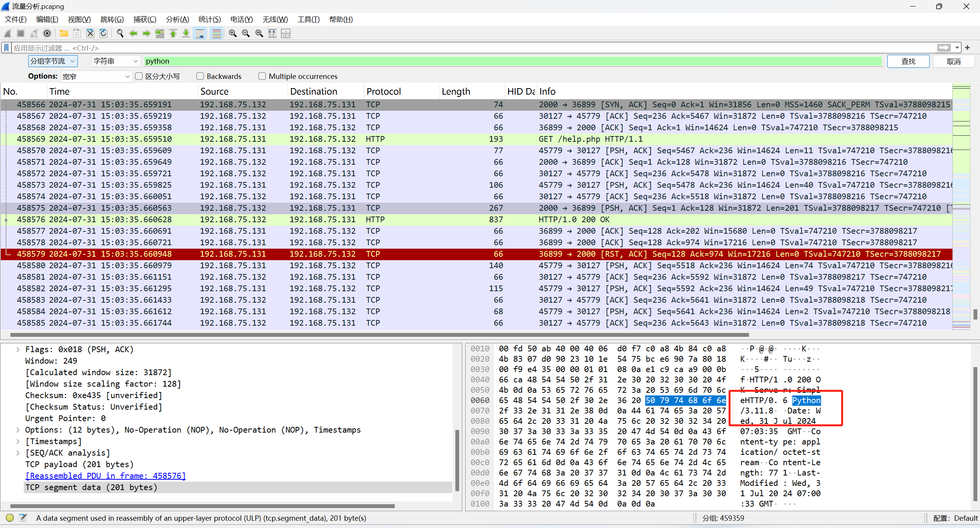Image resolution: width=980 pixels, height=528 pixels.
Task: Click the 查找 find button
Action: coord(908,61)
